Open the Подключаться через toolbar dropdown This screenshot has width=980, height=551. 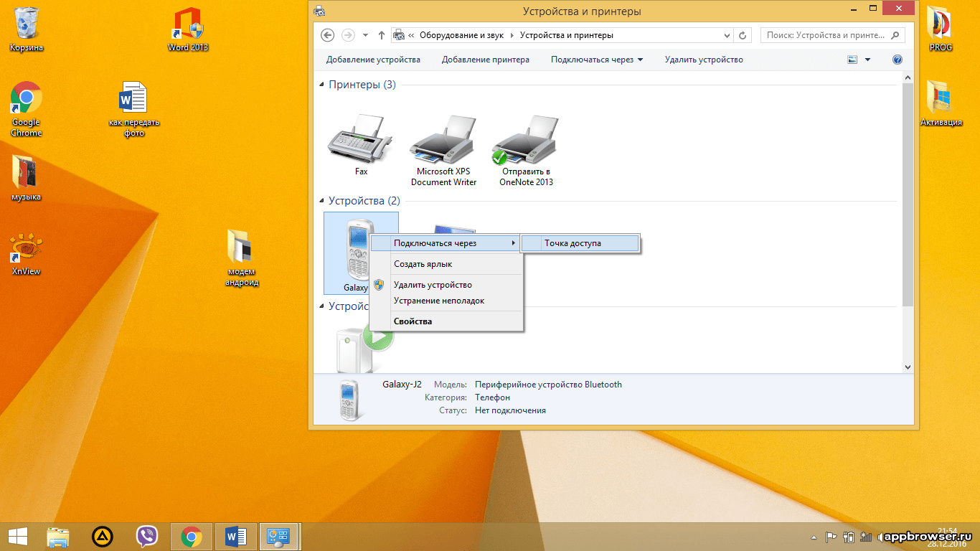pyautogui.click(x=596, y=60)
